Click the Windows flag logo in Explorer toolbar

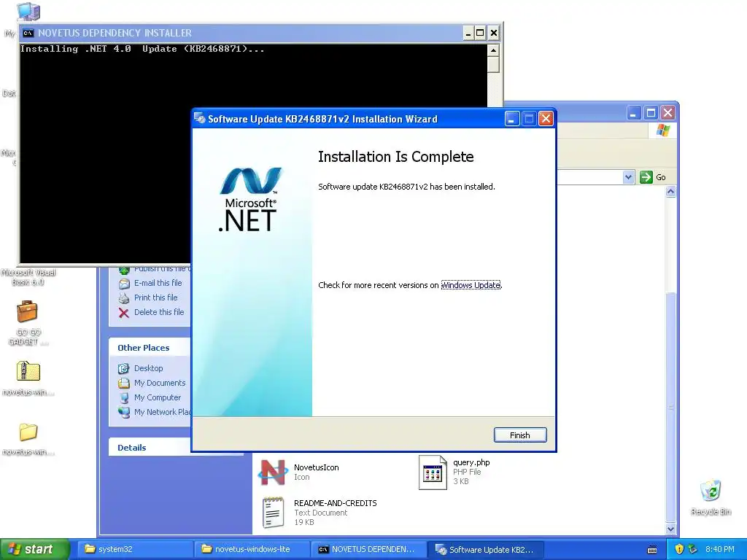pyautogui.click(x=662, y=130)
